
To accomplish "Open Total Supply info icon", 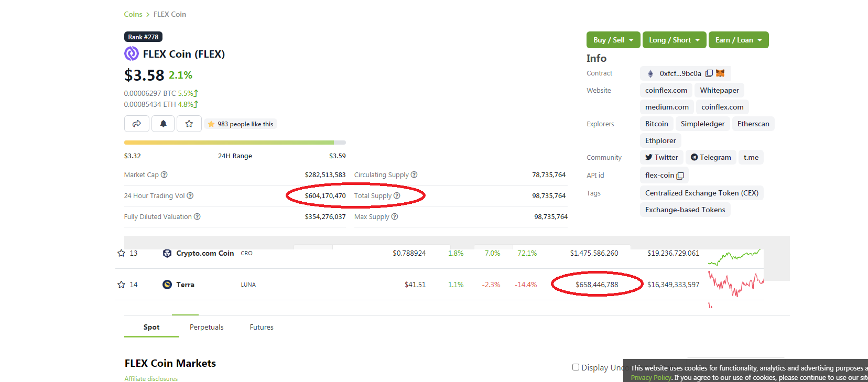I will click(397, 195).
